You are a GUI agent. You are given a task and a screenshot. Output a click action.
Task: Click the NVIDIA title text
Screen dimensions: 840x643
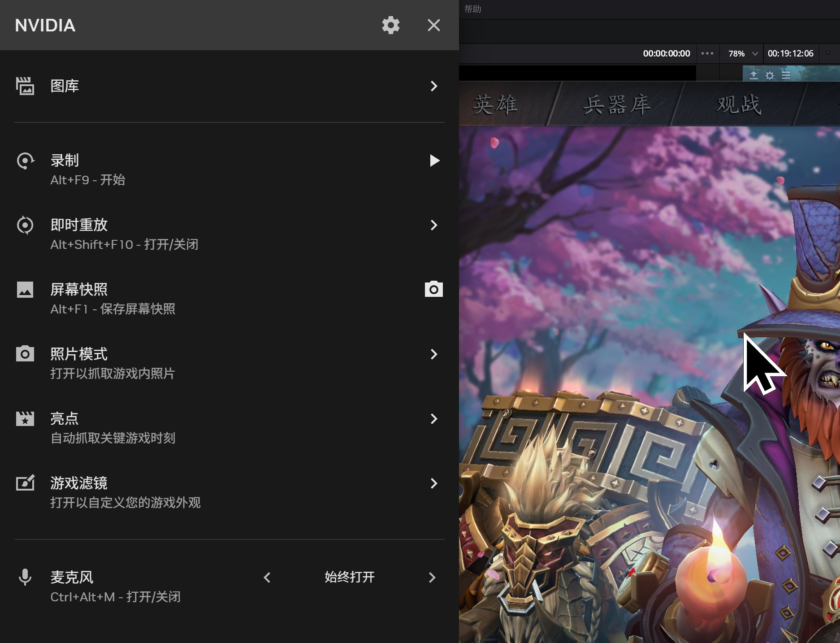(45, 26)
